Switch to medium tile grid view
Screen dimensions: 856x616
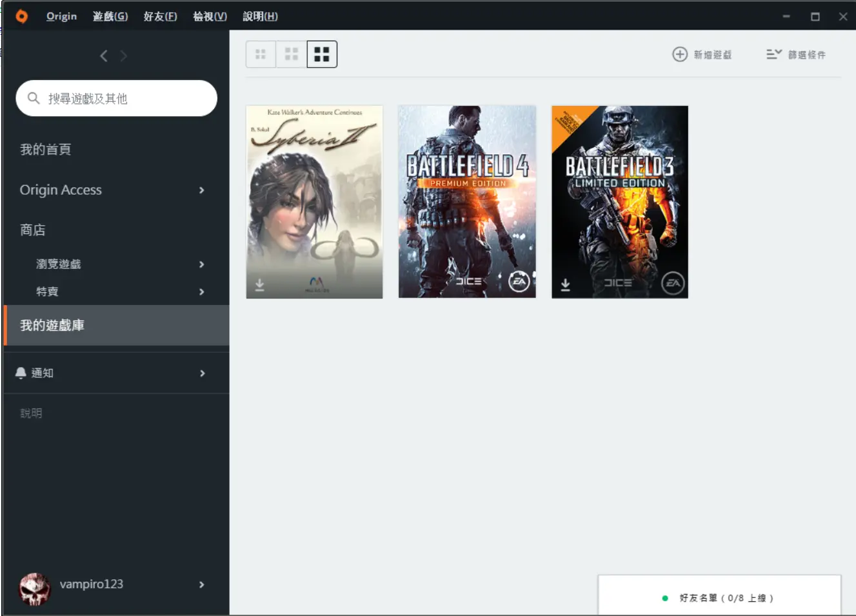[x=292, y=54]
